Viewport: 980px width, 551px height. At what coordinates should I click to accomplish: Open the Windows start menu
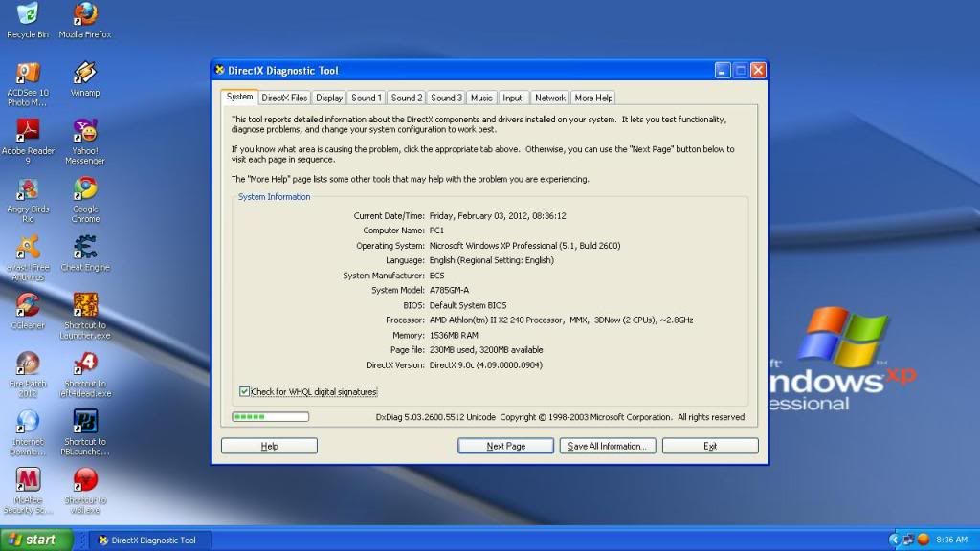(x=36, y=540)
